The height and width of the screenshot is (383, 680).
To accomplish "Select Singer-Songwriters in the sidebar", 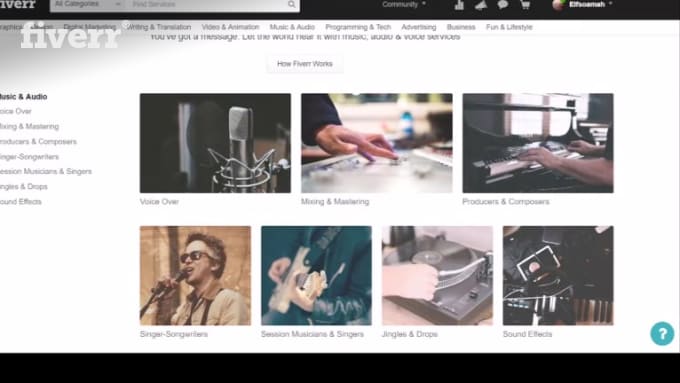I will coord(29,157).
